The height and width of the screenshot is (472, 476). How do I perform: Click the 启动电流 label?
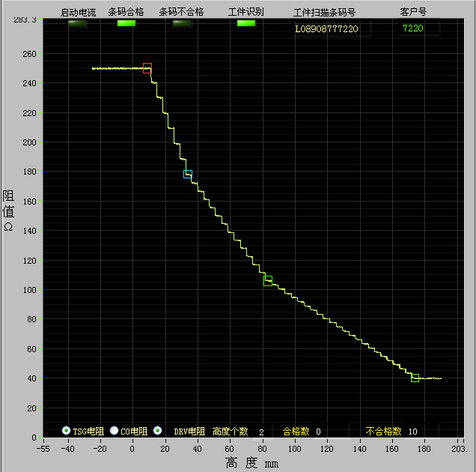point(78,13)
